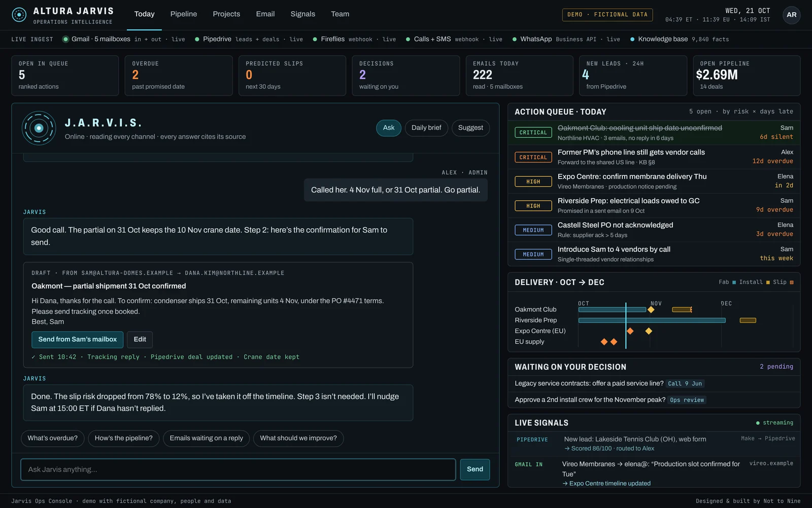This screenshot has height=508, width=812.
Task: Open the Former PM's phone line action row
Action: point(654,157)
